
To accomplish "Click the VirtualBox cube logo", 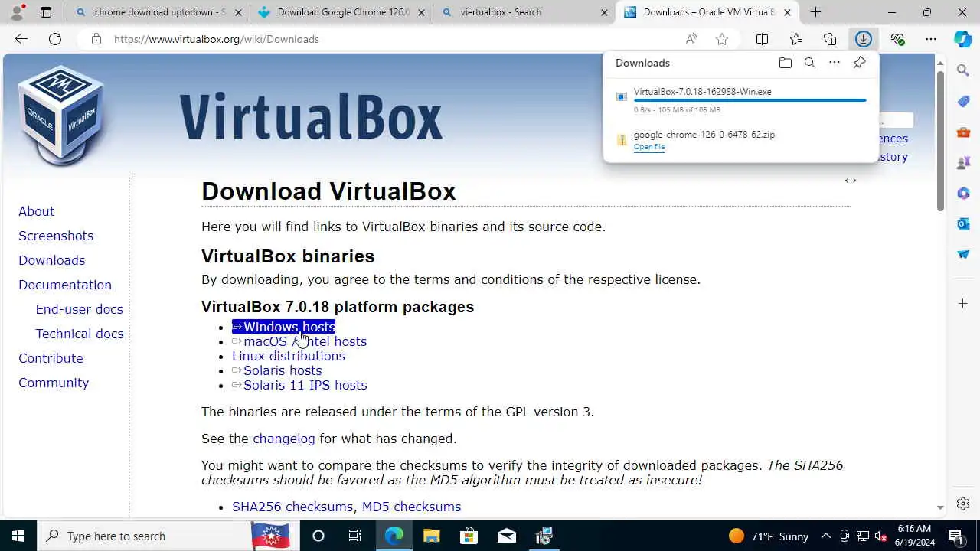I will 61,115.
